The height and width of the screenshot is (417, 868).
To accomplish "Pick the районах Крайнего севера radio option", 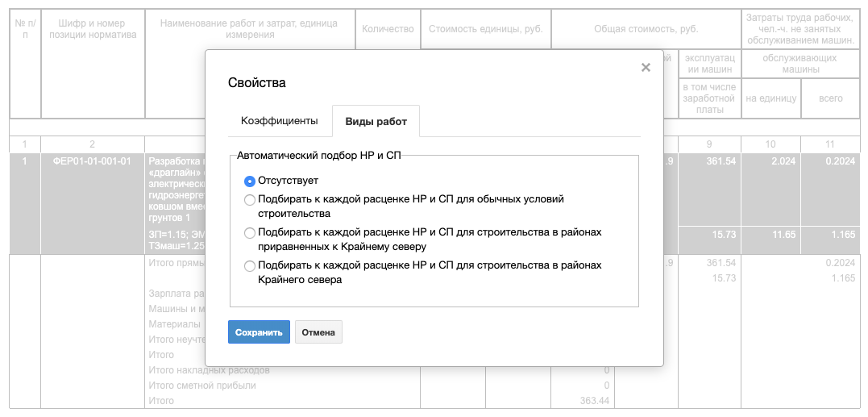I will click(250, 266).
